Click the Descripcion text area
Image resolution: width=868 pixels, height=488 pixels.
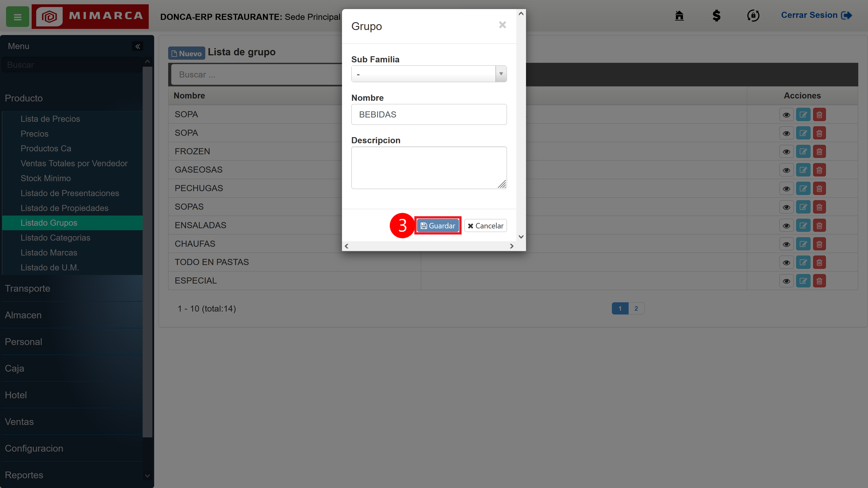(429, 168)
